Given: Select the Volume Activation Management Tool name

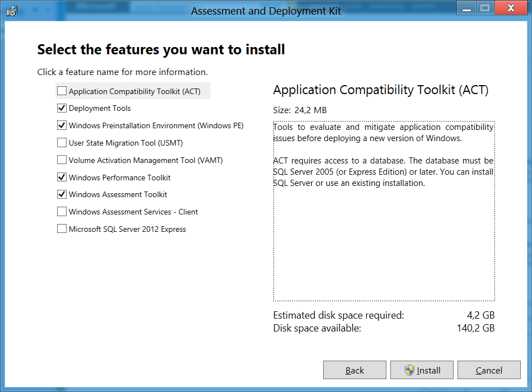Looking at the screenshot, I should pos(146,160).
